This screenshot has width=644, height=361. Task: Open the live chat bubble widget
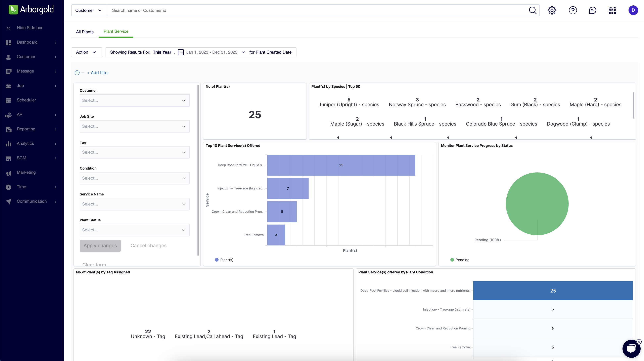[631, 349]
